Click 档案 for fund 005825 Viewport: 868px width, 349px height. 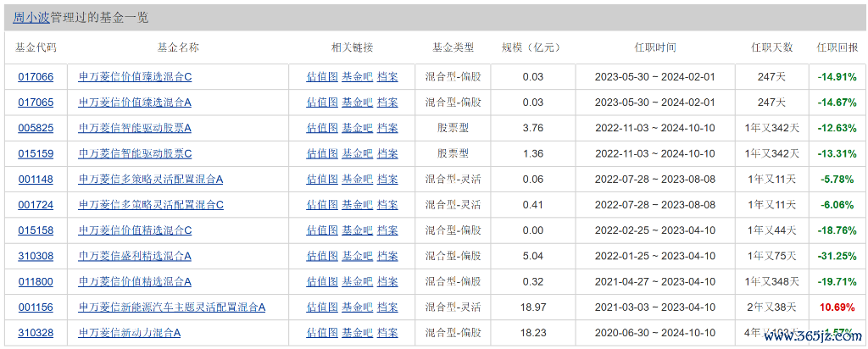[x=387, y=128]
